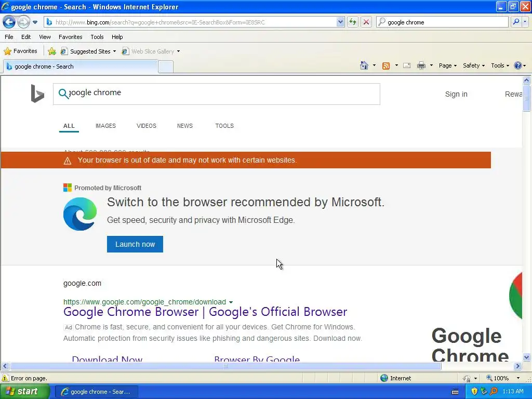Screen dimensions: 532x399
Task: Click the Error on page warning icon
Action: [x=5, y=378]
